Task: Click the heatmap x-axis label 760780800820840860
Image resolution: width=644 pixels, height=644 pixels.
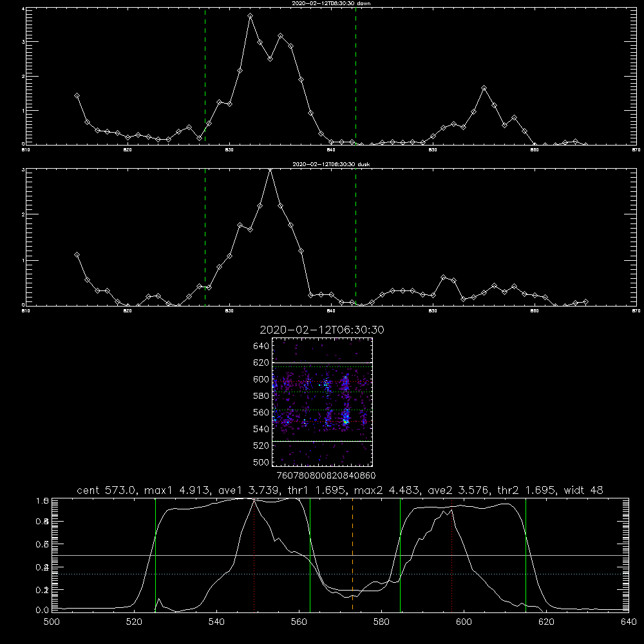Action: coord(326,475)
